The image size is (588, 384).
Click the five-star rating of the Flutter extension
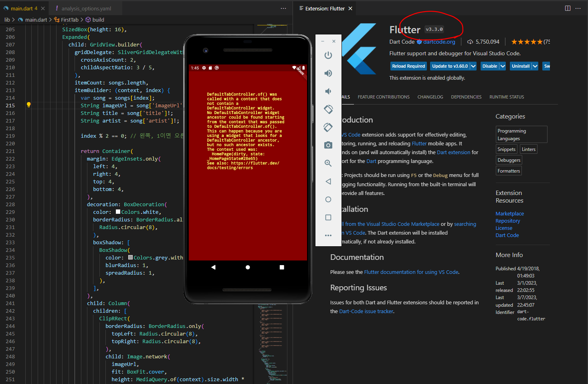(x=527, y=42)
